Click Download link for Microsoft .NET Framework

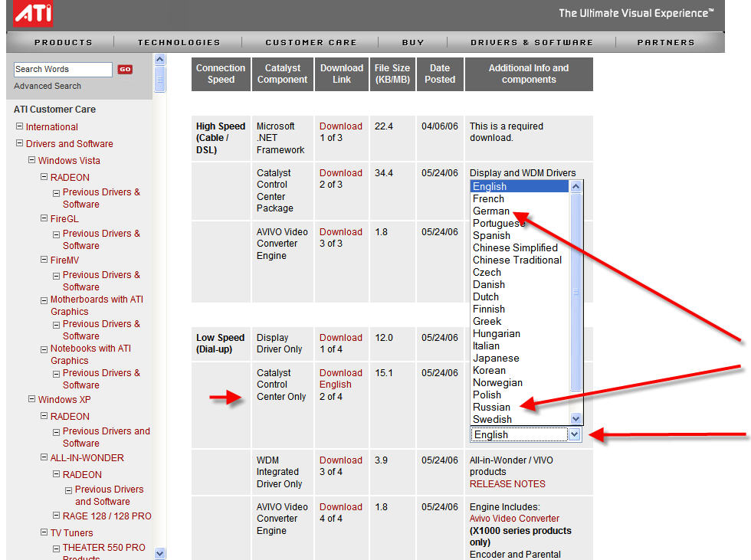[340, 126]
